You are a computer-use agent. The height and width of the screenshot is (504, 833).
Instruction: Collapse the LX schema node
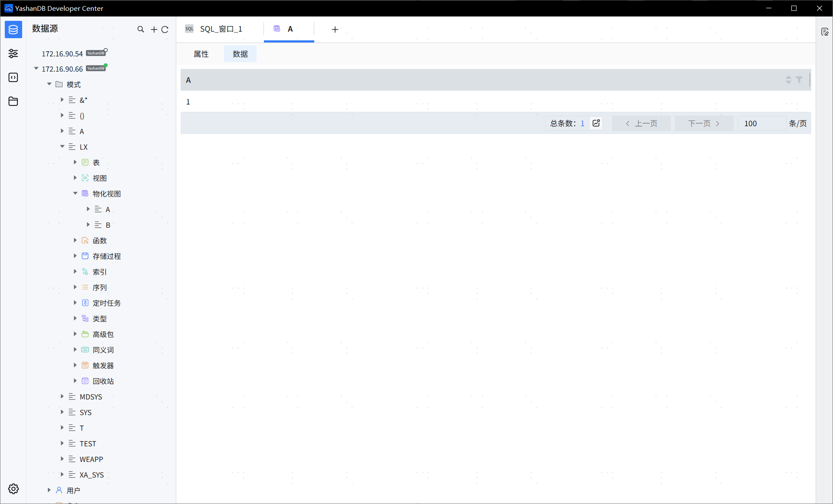tap(62, 147)
